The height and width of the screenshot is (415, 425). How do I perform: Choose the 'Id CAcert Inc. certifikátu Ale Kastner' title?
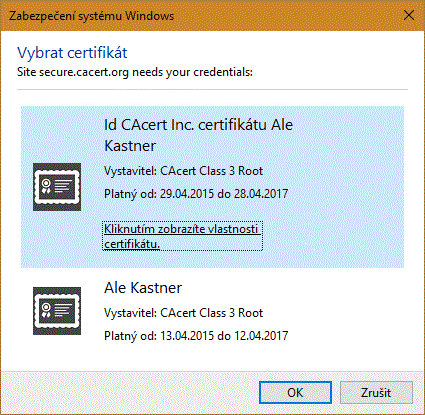click(198, 135)
